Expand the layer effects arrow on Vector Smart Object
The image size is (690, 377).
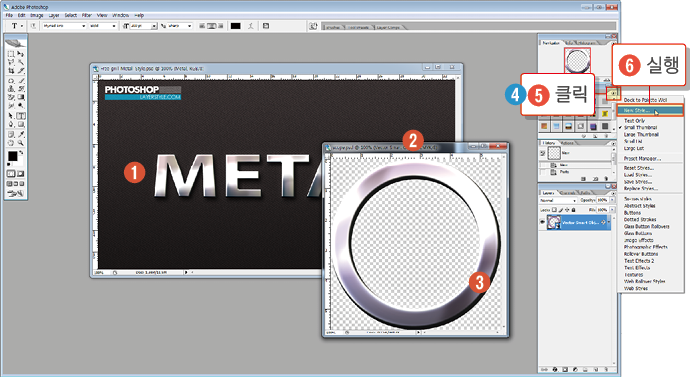[x=609, y=222]
